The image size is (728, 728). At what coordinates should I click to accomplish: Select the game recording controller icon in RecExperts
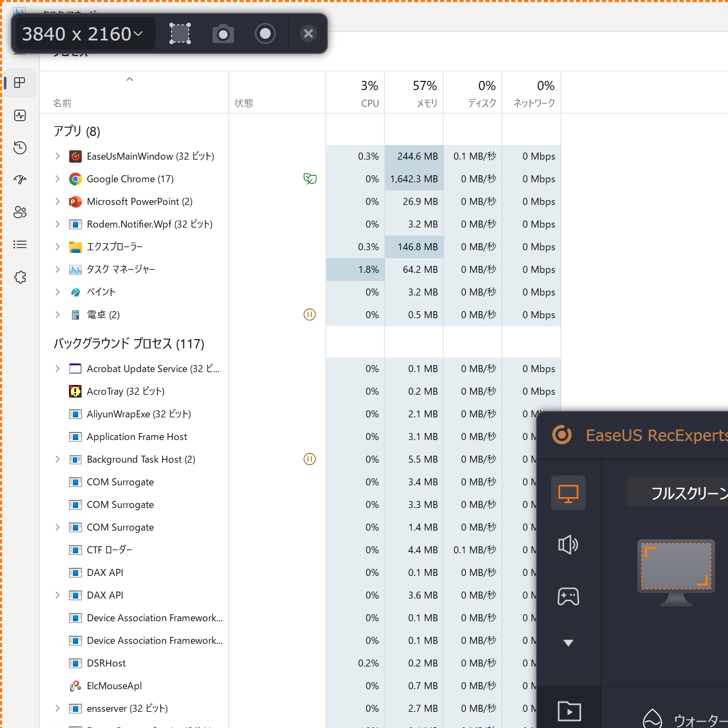point(568,596)
